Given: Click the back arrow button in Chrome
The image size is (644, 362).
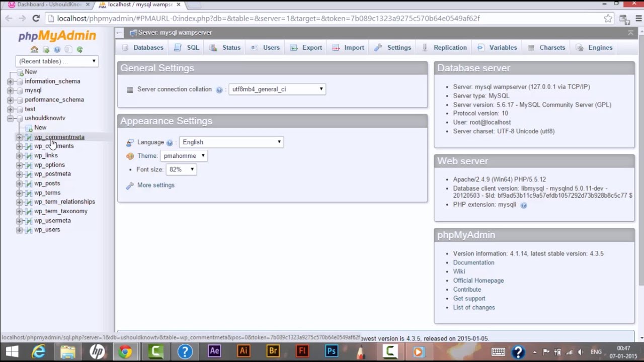Looking at the screenshot, I should 9,18.
